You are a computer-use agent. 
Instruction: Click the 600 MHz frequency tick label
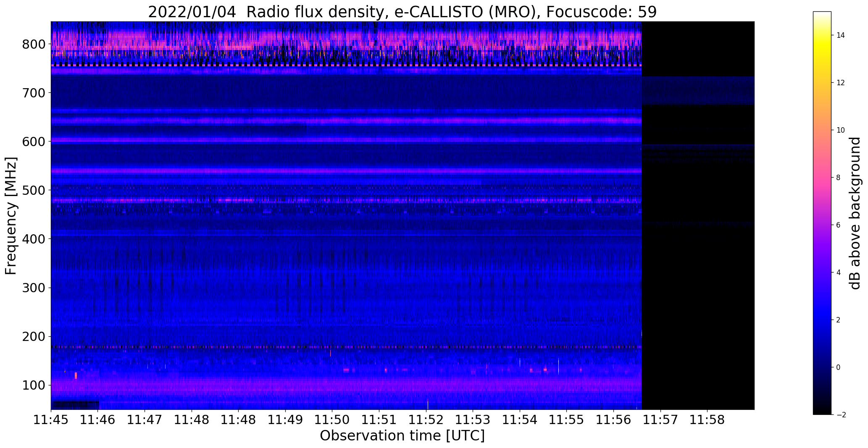click(33, 141)
